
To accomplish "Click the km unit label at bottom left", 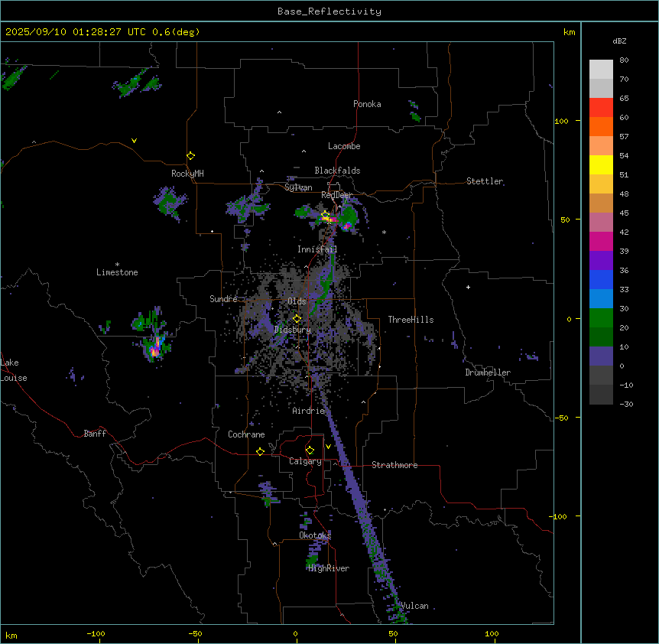I will pos(11,636).
